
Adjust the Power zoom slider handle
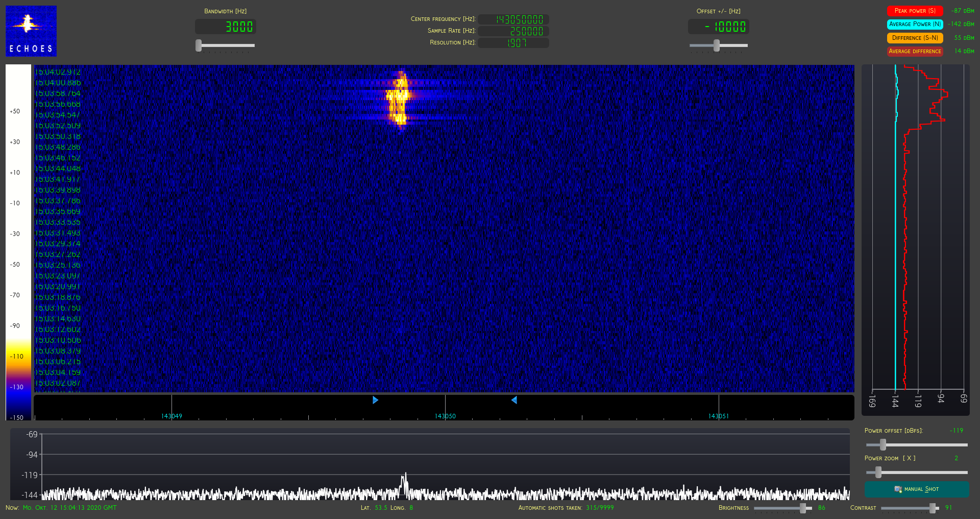(x=878, y=473)
